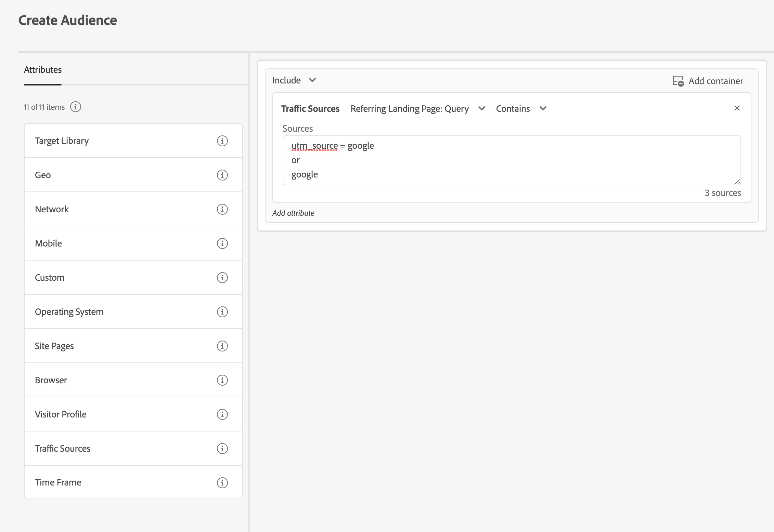Open info tooltip for Visitor Profile

coord(222,414)
